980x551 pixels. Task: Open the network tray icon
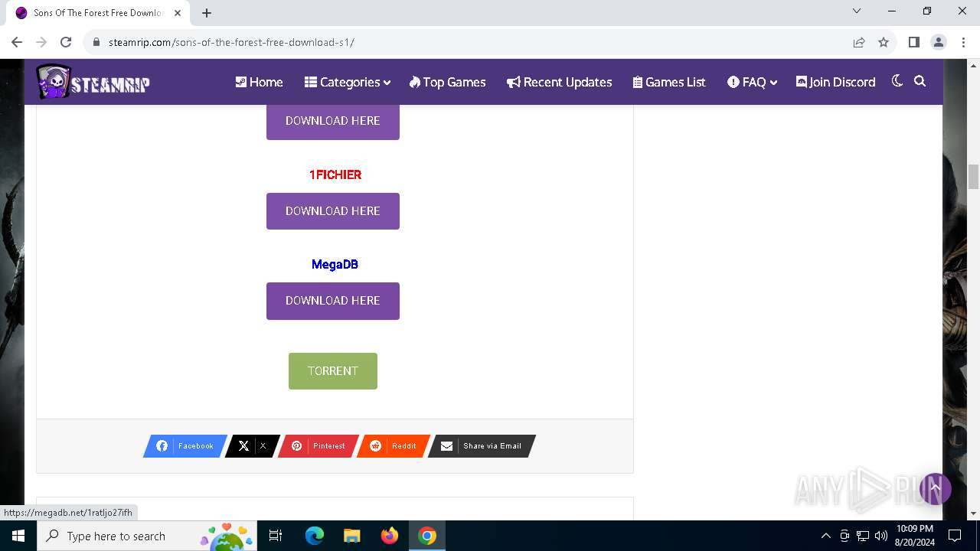click(x=863, y=536)
